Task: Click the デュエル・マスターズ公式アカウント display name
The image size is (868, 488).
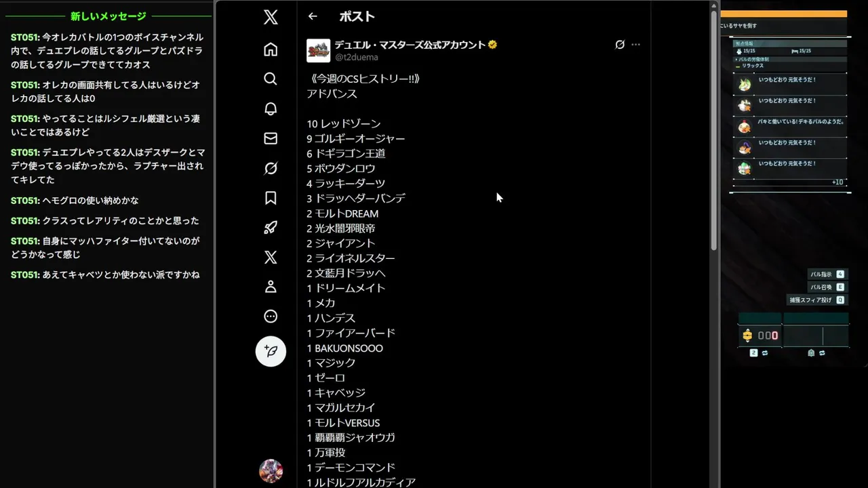Action: coord(410,45)
